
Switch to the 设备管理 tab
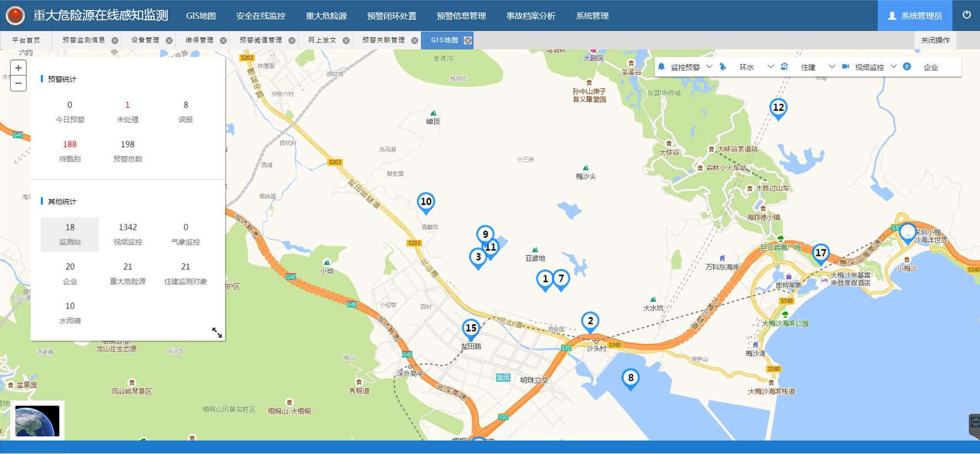point(145,40)
